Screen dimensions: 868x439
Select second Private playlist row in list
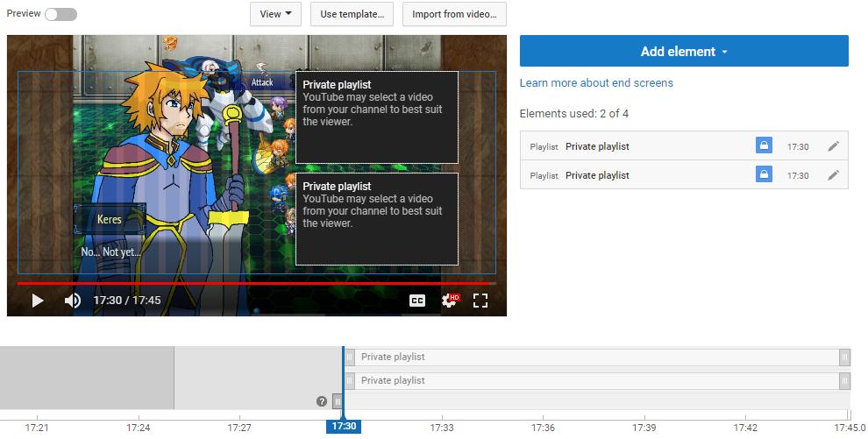point(684,174)
